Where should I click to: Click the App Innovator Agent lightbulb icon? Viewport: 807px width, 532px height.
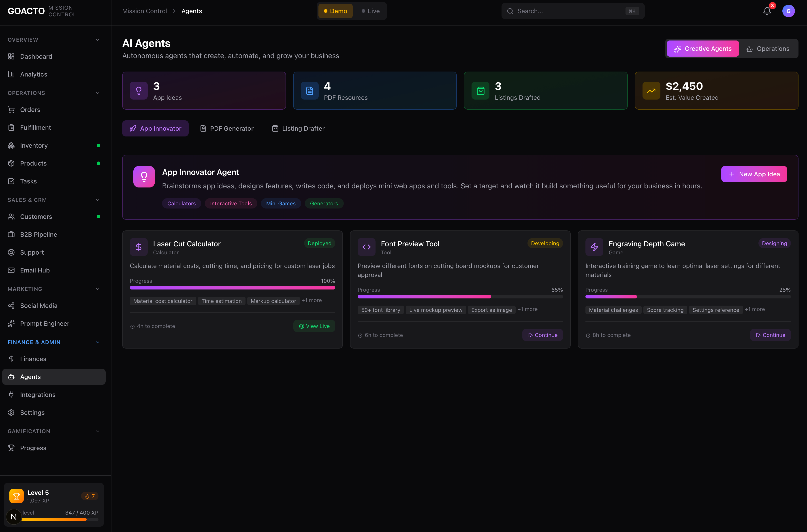click(144, 177)
